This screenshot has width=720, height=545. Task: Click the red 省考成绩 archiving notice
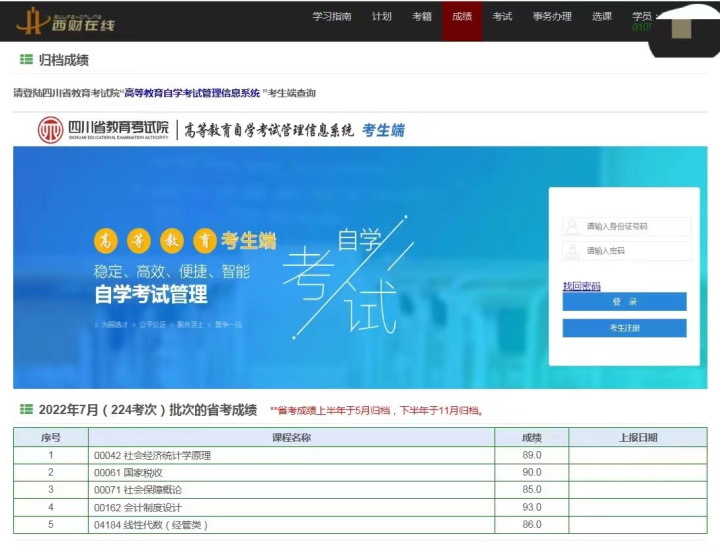pyautogui.click(x=377, y=410)
